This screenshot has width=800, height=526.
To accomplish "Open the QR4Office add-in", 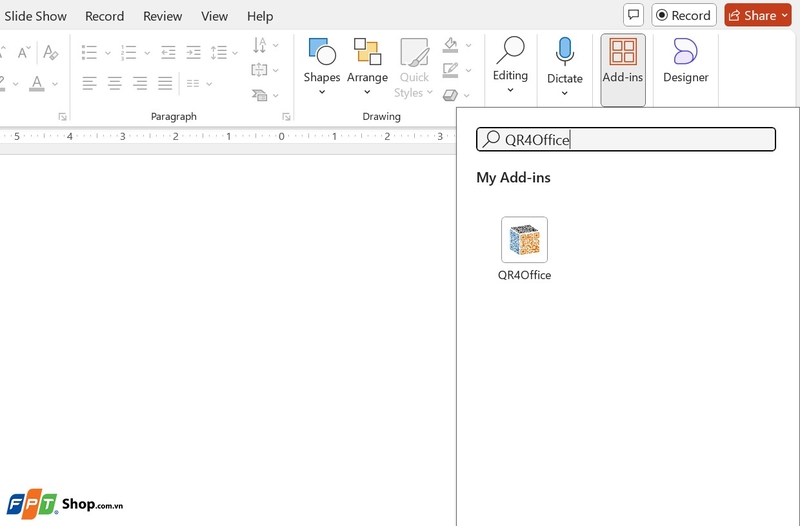I will pos(524,240).
